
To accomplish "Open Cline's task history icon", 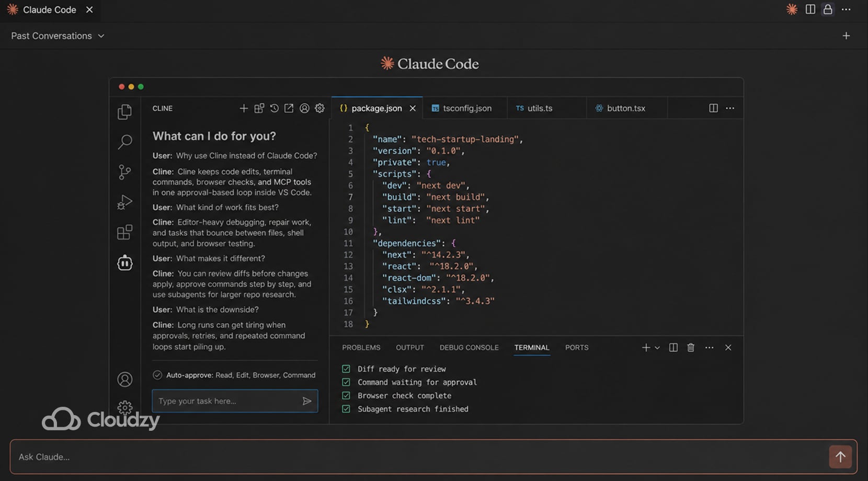I will pos(273,108).
